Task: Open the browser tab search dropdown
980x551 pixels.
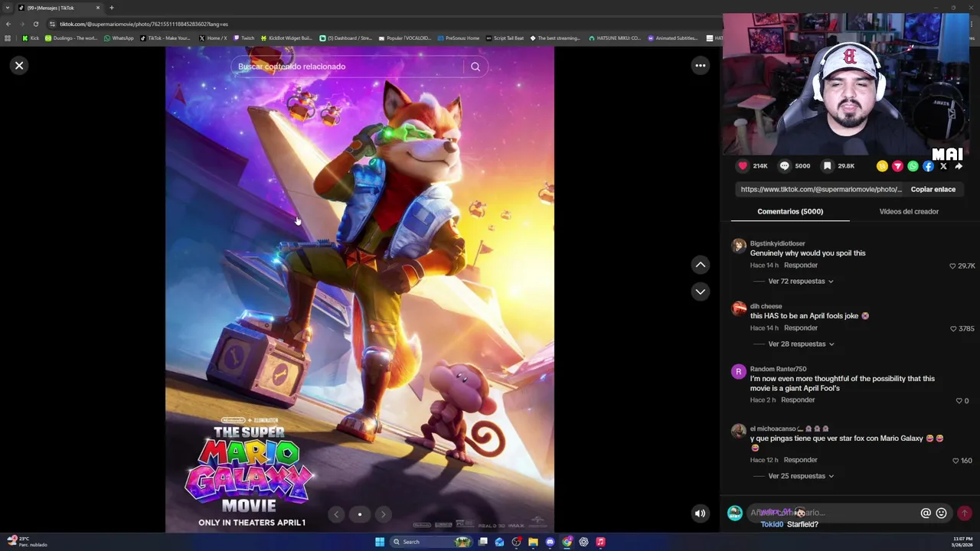Action: click(x=8, y=8)
